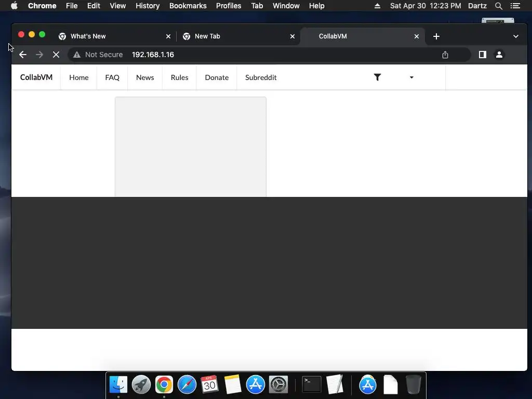Open the App Store icon next to the blank document

click(x=368, y=384)
